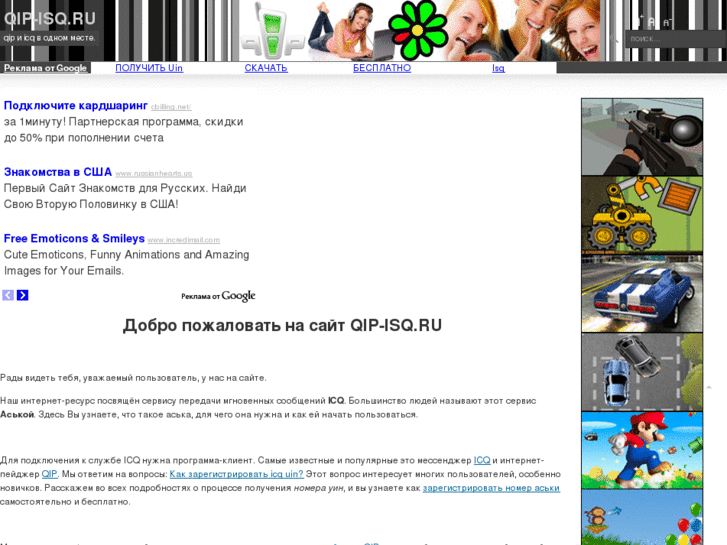727x545 pixels.
Task: Open link зарегистрировать номер аськи
Action: [491, 488]
